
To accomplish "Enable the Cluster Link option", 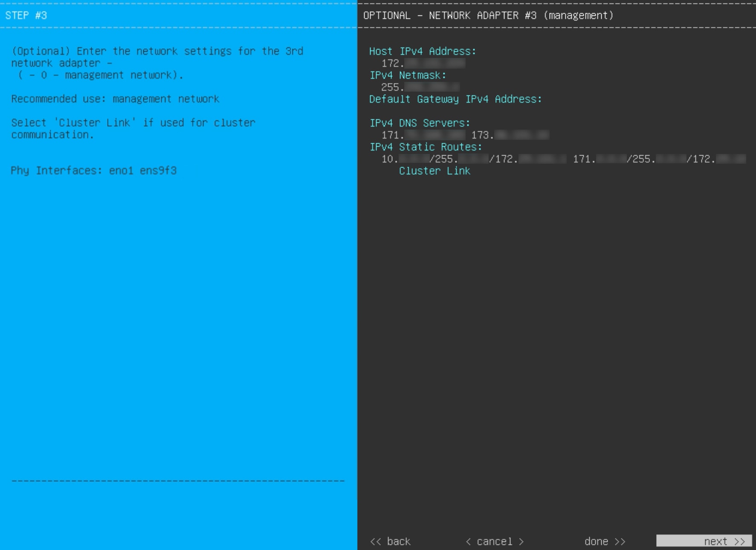I will point(434,171).
